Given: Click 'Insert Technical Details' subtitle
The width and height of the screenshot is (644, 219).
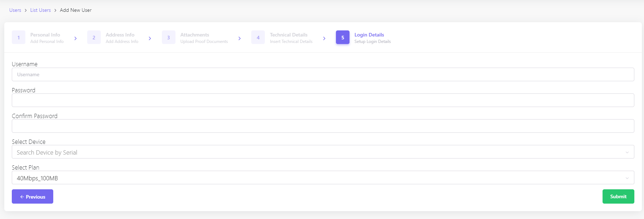Looking at the screenshot, I should [291, 42].
